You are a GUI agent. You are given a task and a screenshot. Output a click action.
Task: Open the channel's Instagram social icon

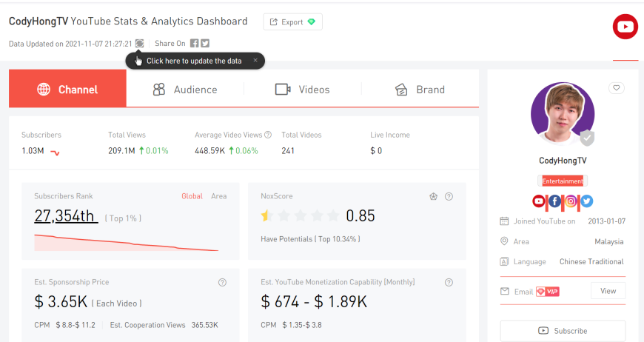pos(571,201)
